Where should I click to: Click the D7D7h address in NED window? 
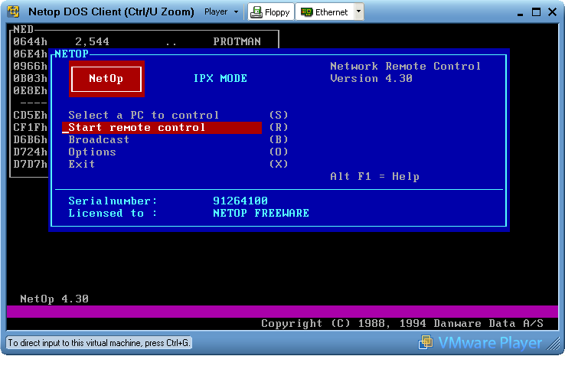pyautogui.click(x=31, y=164)
